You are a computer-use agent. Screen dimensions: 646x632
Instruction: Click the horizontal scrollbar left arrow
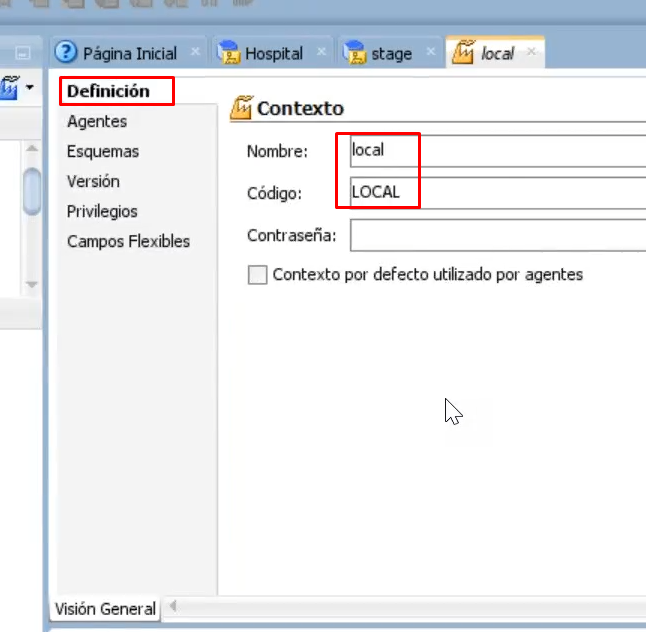coord(173,606)
